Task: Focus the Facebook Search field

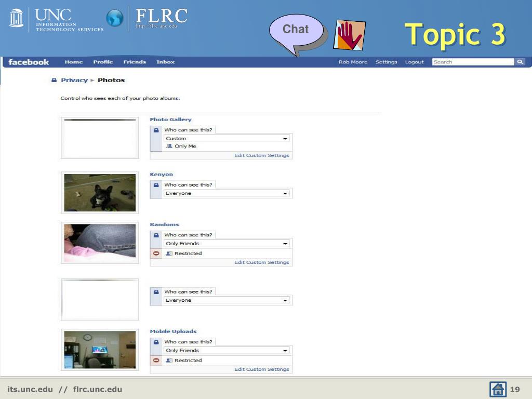Action: tap(473, 62)
